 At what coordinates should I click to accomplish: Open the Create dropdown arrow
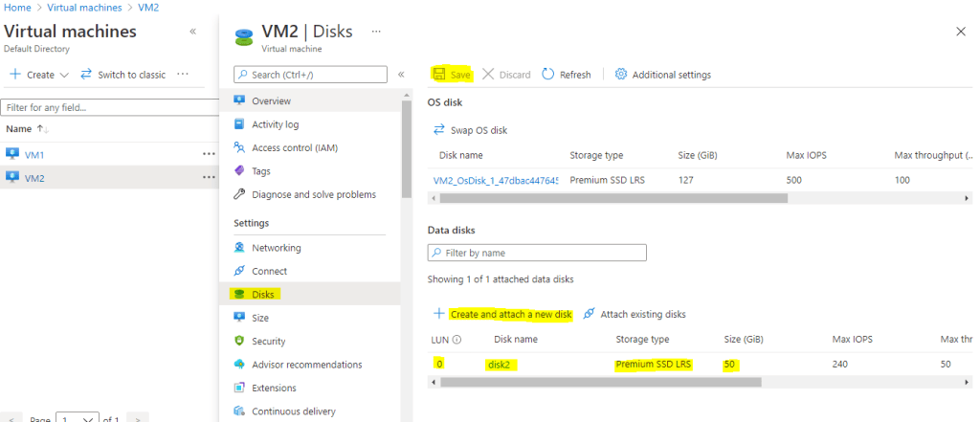(64, 75)
